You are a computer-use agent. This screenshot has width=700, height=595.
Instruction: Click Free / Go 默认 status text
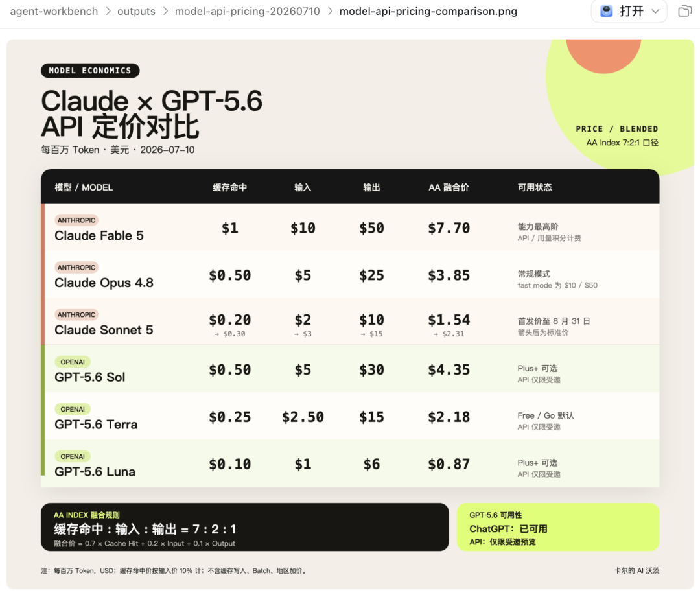546,415
